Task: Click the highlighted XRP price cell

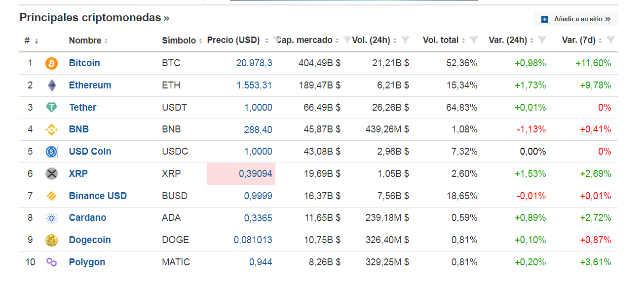Action: coord(241,174)
